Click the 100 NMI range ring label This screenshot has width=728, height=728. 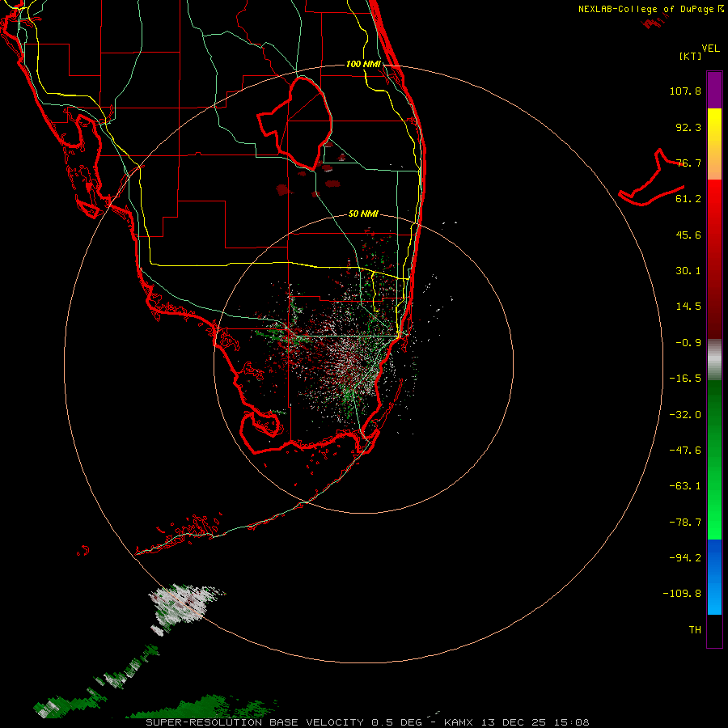363,64
